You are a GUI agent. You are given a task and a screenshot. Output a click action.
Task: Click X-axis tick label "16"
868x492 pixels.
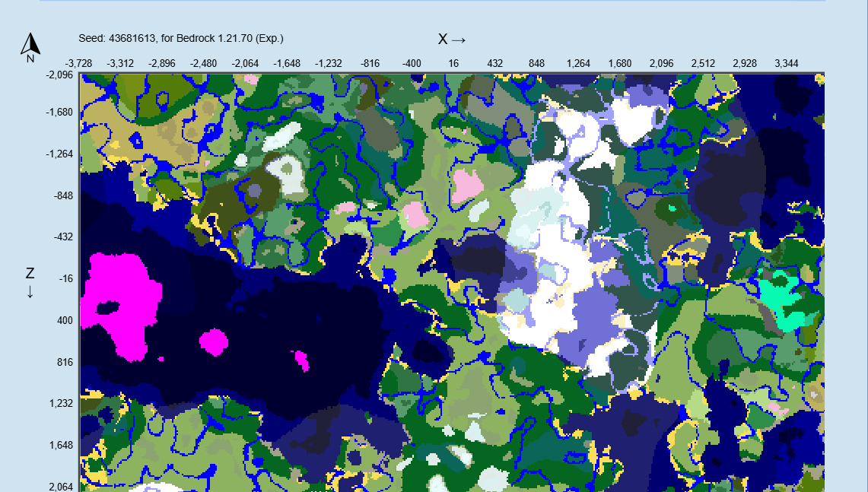453,64
